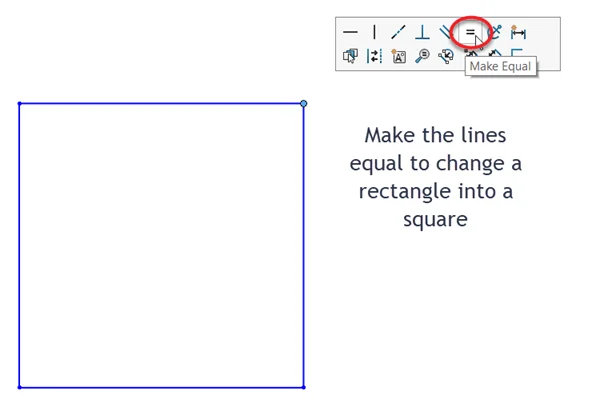The height and width of the screenshot is (411, 600).
Task: Click the circular arrow with nodes icon
Action: [446, 56]
